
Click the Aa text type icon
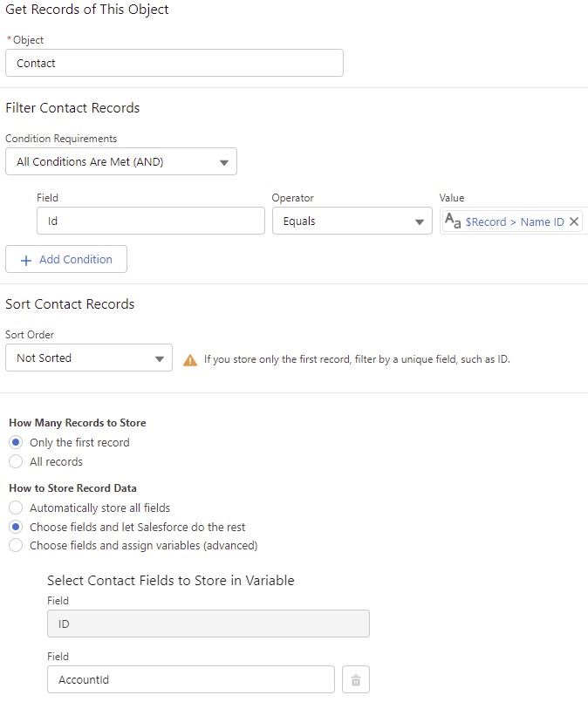(x=453, y=222)
